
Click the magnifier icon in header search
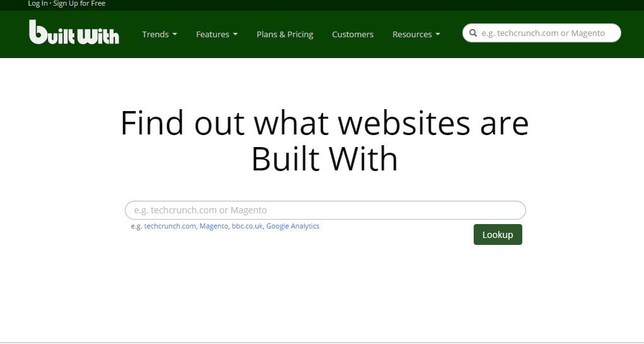473,33
